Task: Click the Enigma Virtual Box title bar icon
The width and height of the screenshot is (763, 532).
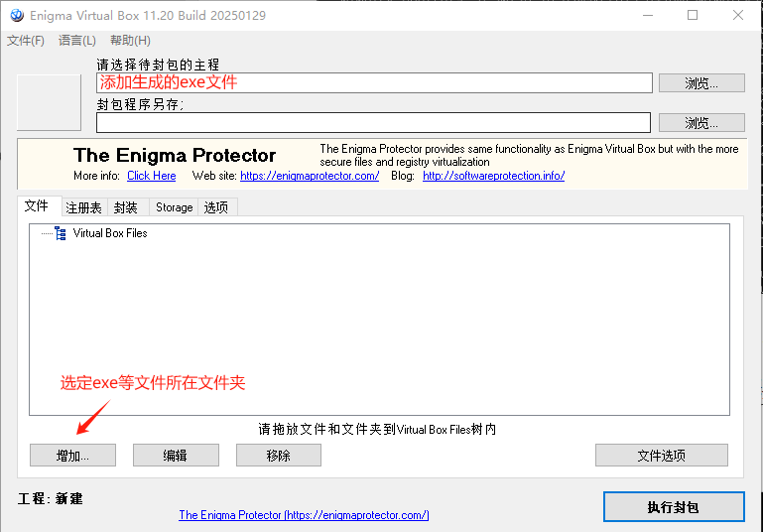Action: click(x=17, y=15)
